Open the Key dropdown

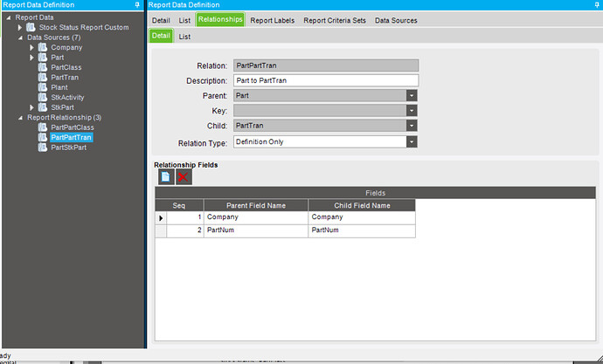tap(412, 111)
